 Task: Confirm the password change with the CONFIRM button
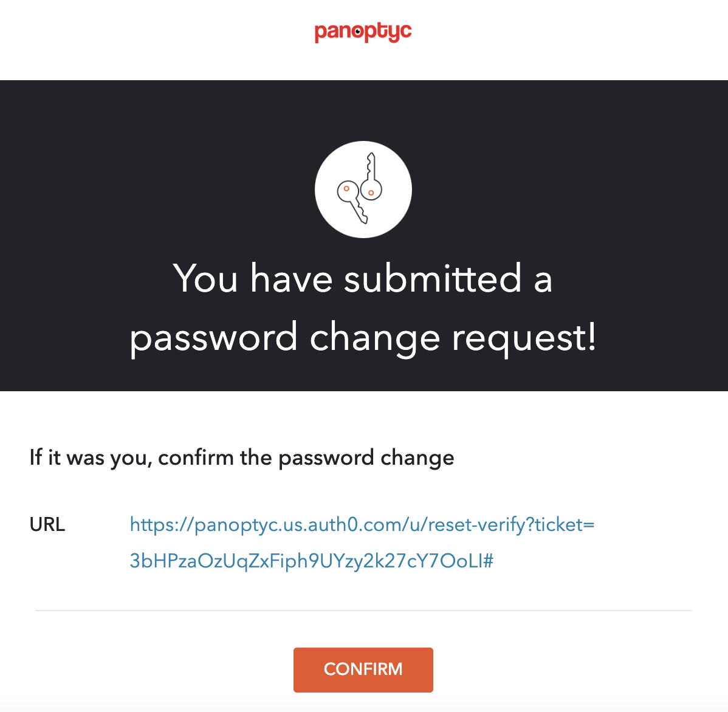(x=363, y=669)
